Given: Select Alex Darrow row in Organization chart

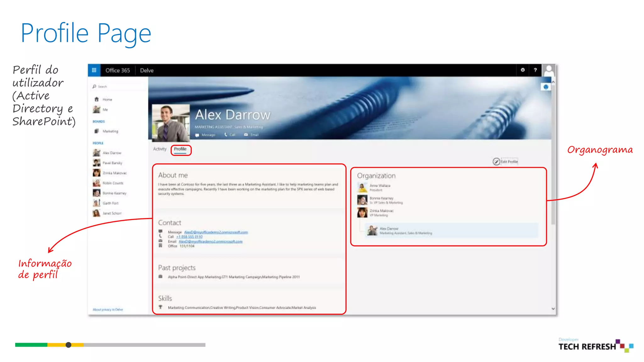Looking at the screenshot, I should [x=452, y=231].
